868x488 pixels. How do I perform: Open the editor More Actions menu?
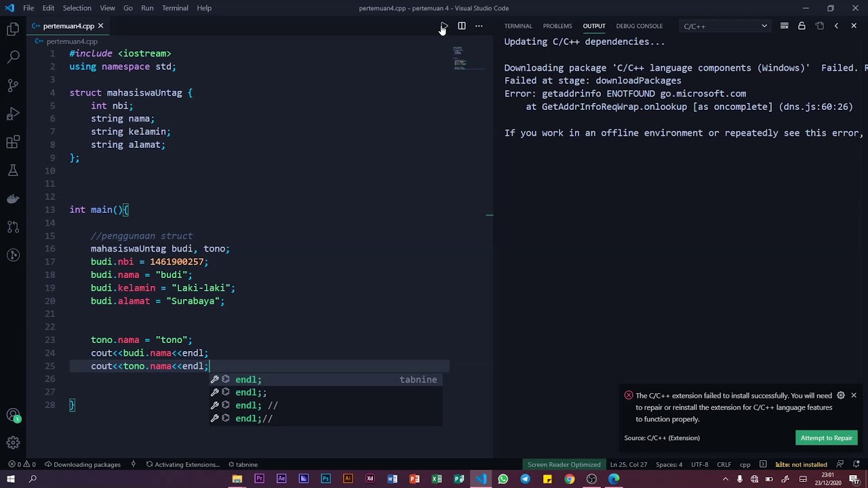tap(479, 26)
